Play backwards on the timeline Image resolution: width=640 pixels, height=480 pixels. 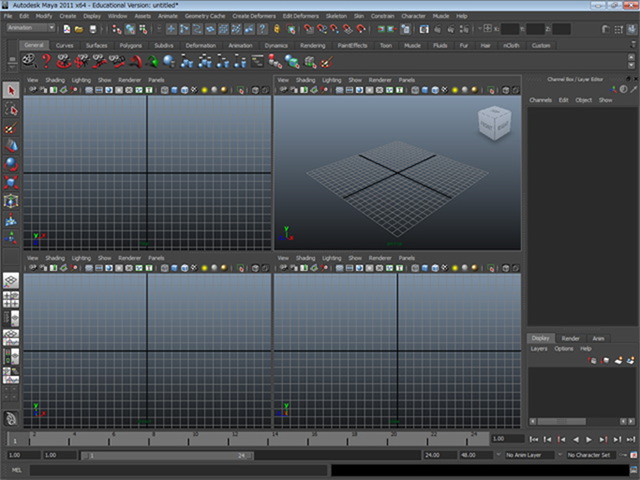pos(576,439)
